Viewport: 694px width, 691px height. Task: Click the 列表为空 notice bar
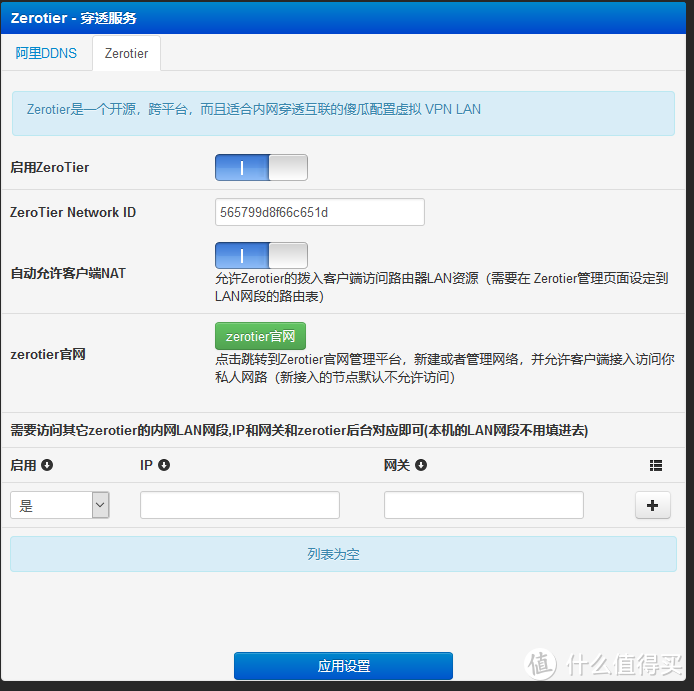(343, 554)
